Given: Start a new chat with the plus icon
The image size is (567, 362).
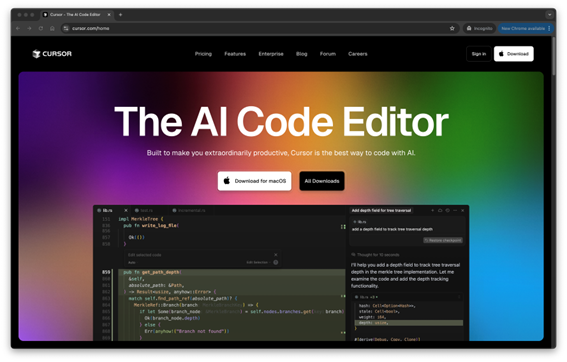Looking at the screenshot, I should click(x=432, y=210).
